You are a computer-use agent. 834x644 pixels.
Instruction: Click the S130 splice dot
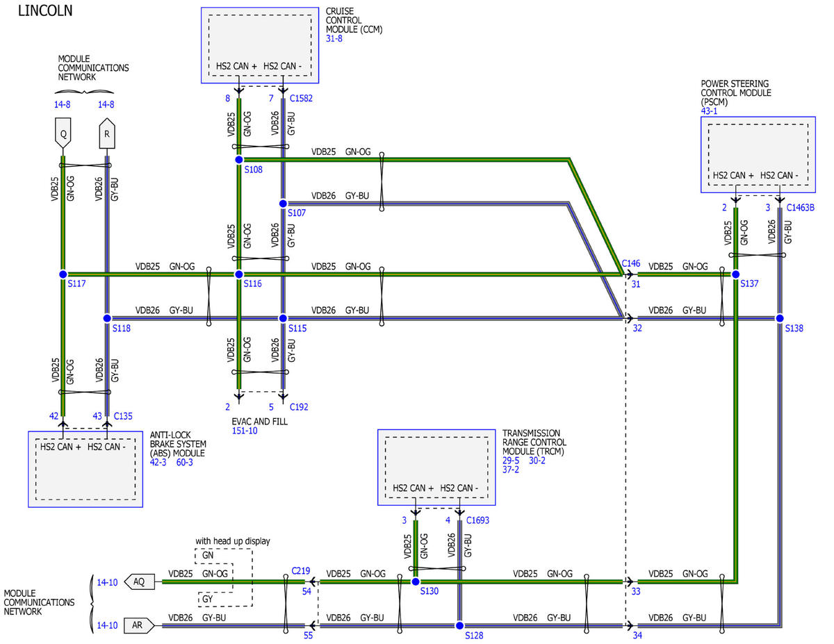click(x=416, y=581)
